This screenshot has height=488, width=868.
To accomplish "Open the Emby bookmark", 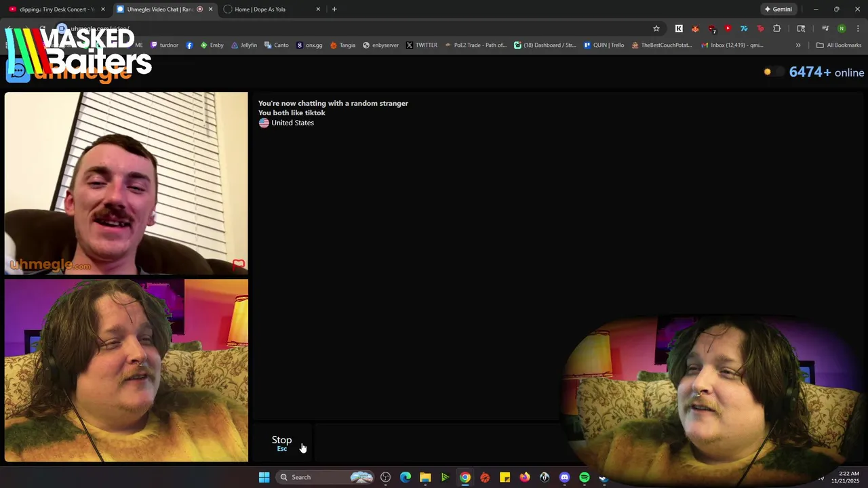I will pyautogui.click(x=212, y=45).
